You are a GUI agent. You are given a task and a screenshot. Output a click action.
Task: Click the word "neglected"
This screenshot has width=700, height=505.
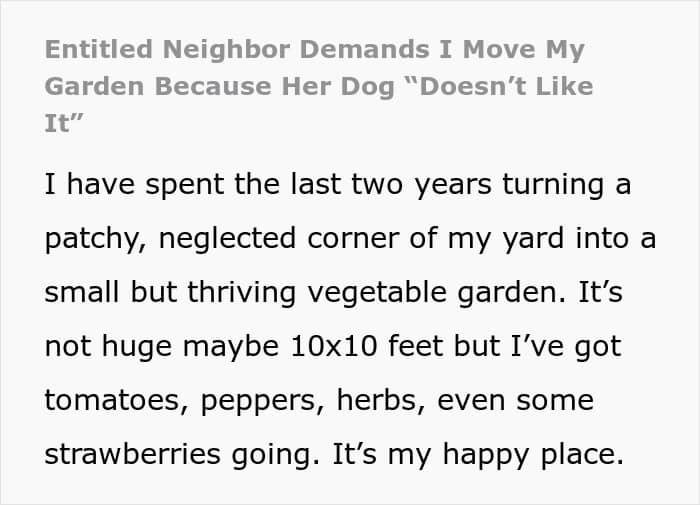227,238
